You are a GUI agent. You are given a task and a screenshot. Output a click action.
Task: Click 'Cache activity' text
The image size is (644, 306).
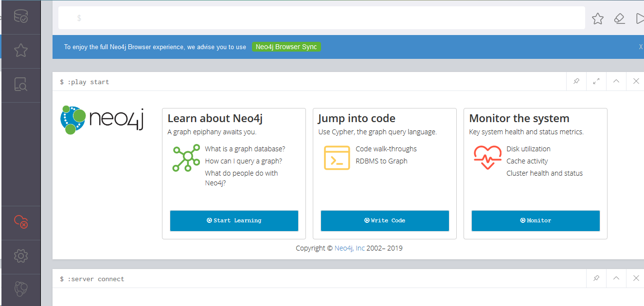[x=527, y=161]
